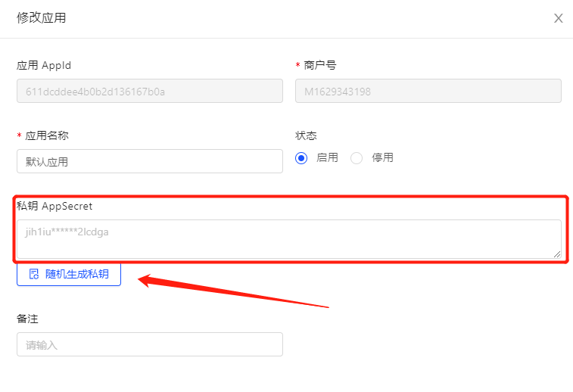Viewport: 573px width, 392px height.
Task: Click the 修改应用 dialog title
Action: click(41, 18)
